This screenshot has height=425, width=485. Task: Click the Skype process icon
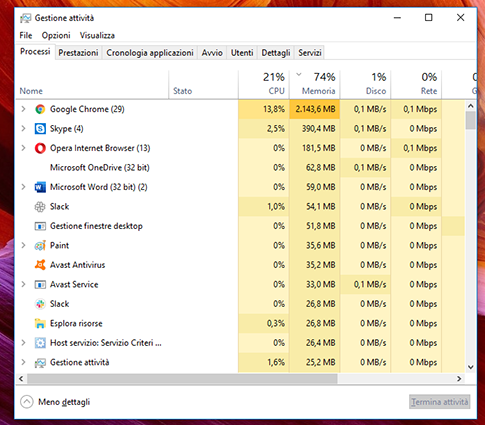(x=40, y=129)
